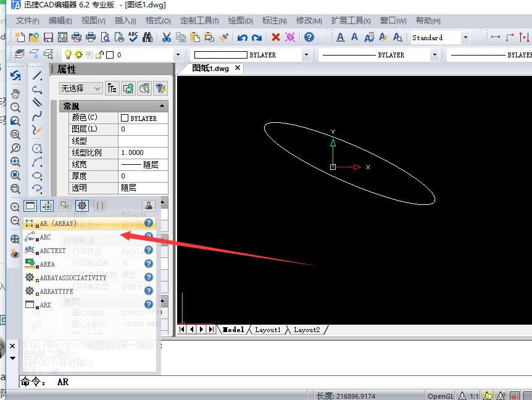
Task: Choose ARRAYTYPE variable suggestion
Action: click(x=89, y=291)
